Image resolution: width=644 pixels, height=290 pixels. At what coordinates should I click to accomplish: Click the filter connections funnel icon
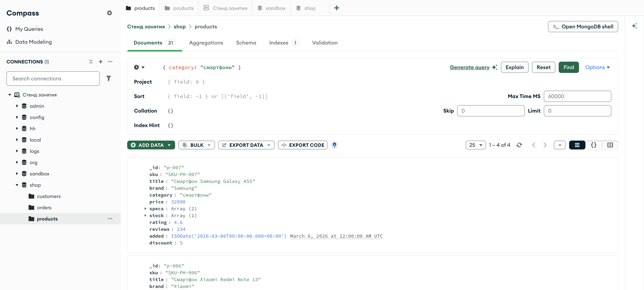click(x=108, y=78)
